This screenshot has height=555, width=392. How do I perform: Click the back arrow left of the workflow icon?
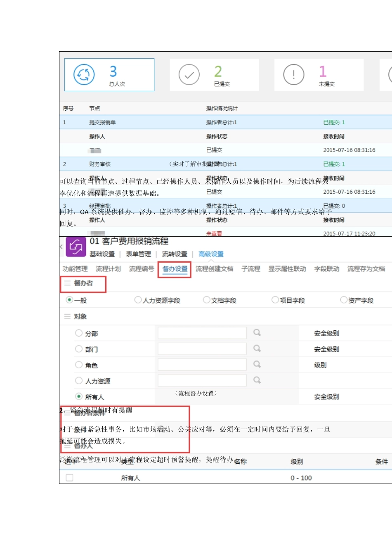pos(61,247)
